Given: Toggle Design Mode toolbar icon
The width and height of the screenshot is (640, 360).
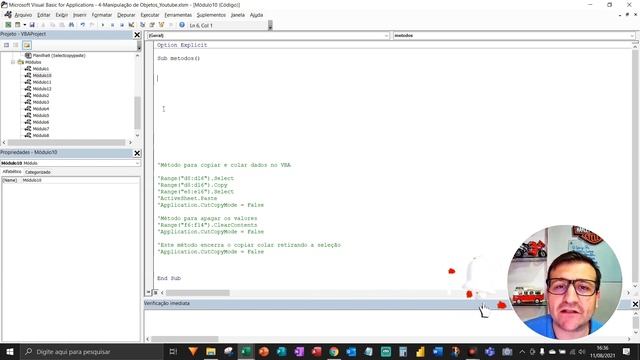Looking at the screenshot, I should (131, 25).
